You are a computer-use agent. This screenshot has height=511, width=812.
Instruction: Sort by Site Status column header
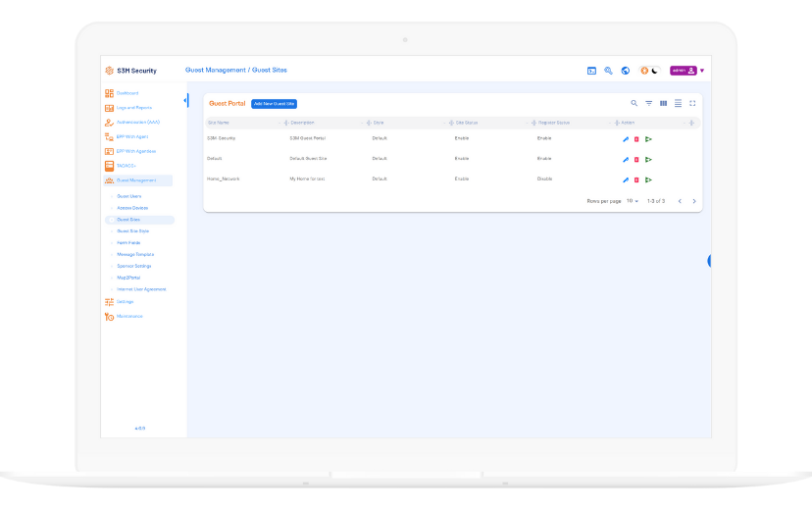point(466,123)
